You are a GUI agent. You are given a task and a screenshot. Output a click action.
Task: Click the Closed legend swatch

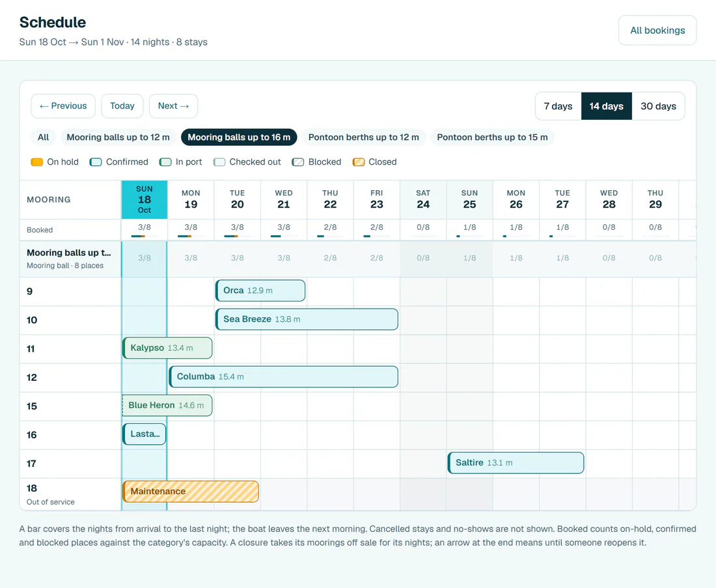coord(359,161)
